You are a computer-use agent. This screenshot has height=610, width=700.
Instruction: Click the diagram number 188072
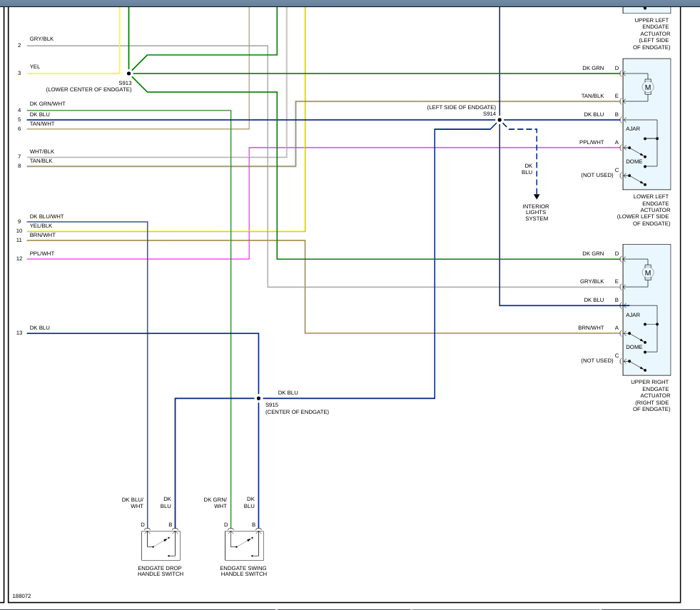[x=21, y=596]
